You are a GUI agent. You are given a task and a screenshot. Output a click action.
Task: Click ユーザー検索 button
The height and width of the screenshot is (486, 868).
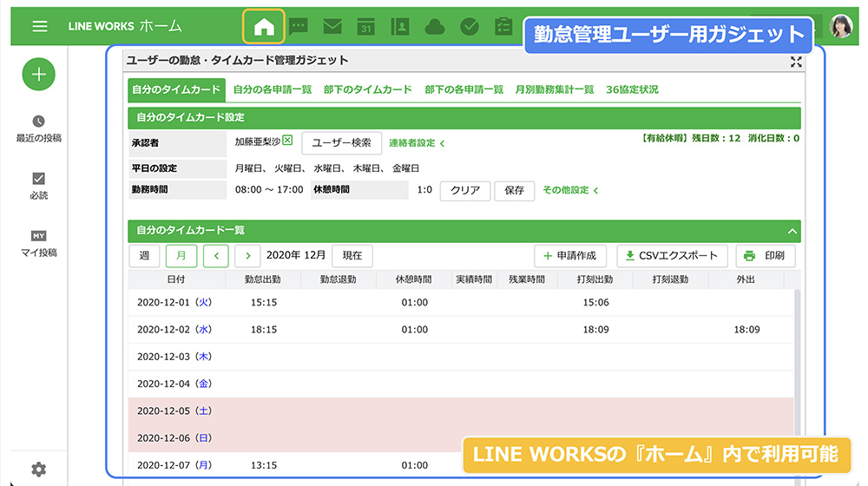pyautogui.click(x=341, y=143)
